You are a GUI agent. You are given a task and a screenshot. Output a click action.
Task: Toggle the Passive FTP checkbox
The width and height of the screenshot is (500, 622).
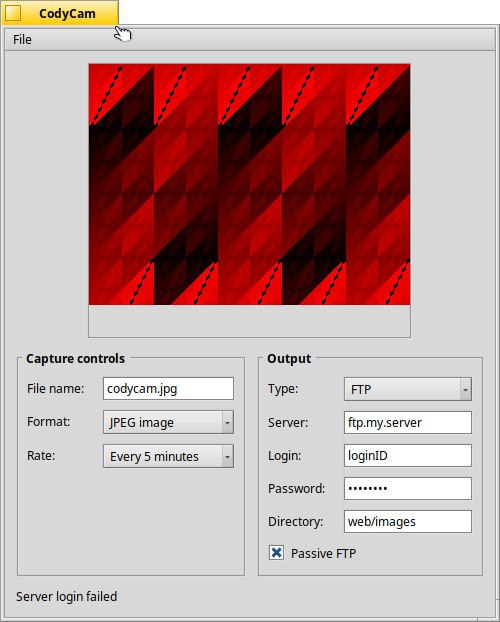277,553
